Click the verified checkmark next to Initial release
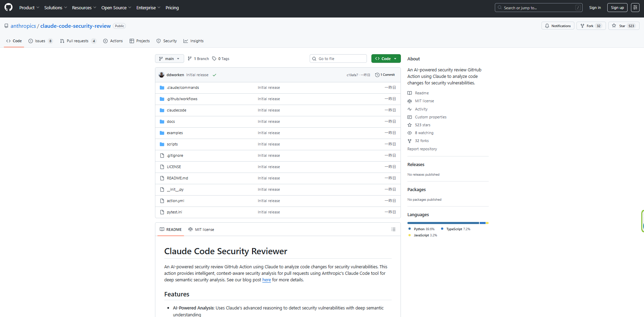This screenshot has height=317, width=644. click(x=214, y=74)
